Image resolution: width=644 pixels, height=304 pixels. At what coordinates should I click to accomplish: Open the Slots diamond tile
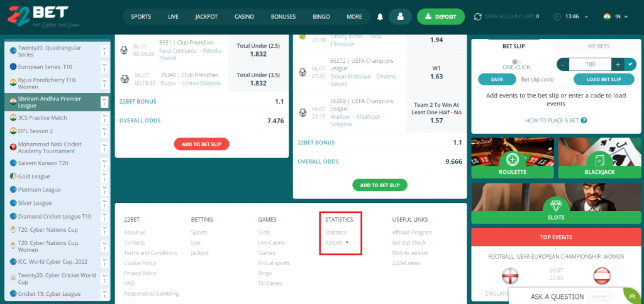click(x=555, y=205)
